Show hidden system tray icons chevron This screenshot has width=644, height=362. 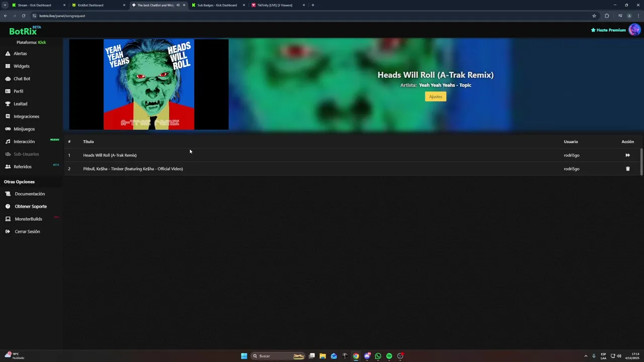coord(585,356)
